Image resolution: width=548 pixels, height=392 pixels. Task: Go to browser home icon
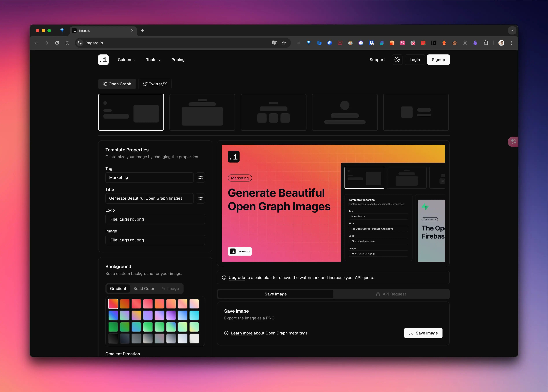coord(67,43)
